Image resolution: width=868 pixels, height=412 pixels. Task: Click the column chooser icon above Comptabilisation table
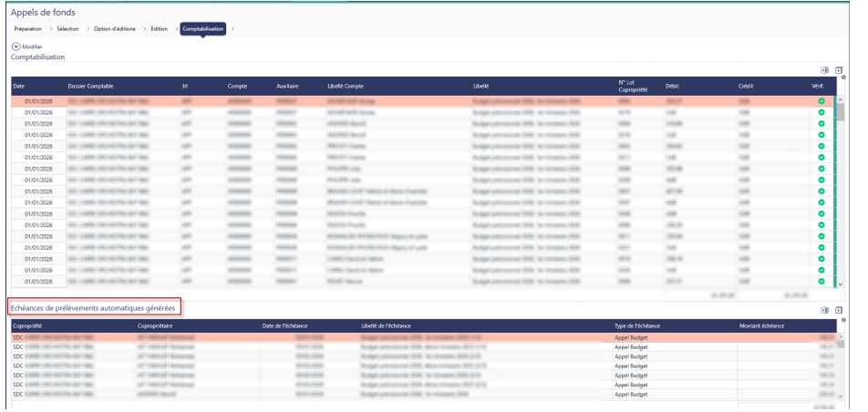[825, 69]
